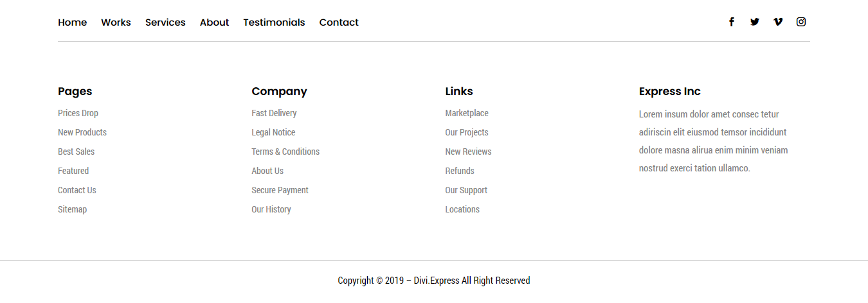Open the Prices Drop link
The width and height of the screenshot is (868, 303).
point(78,113)
